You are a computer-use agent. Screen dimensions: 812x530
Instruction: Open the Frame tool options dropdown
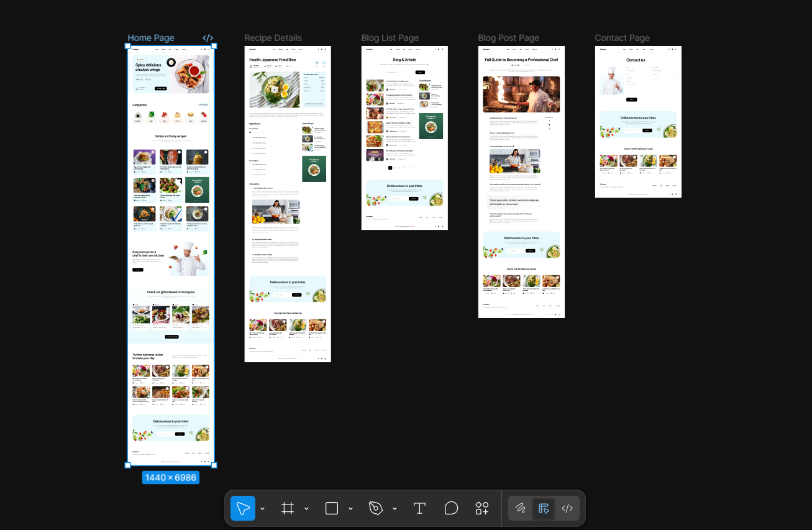tap(306, 508)
